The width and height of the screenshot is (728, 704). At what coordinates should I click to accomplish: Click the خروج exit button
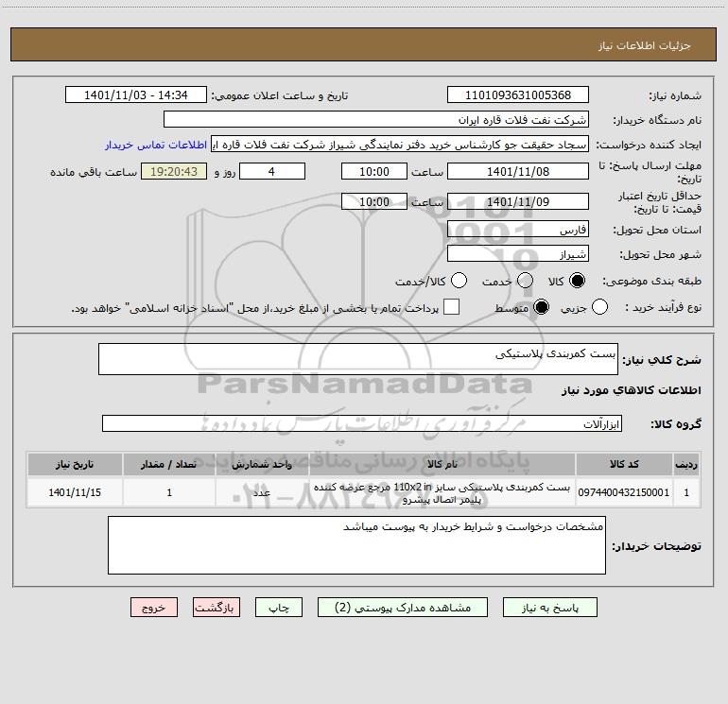point(154,608)
